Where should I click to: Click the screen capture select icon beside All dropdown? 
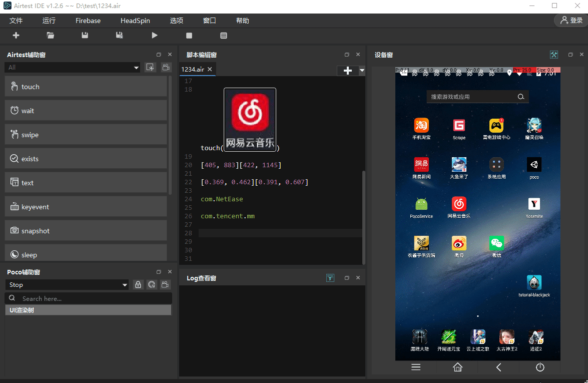pos(150,67)
